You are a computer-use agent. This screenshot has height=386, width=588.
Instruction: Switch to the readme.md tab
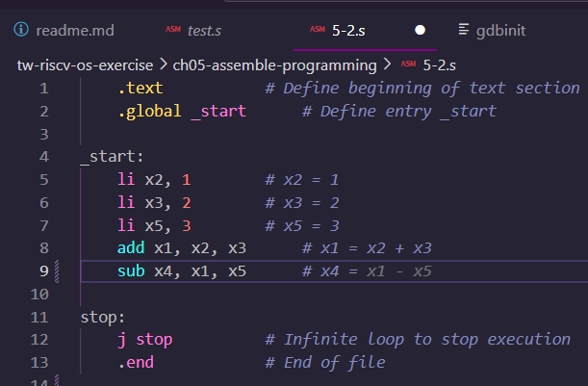74,30
